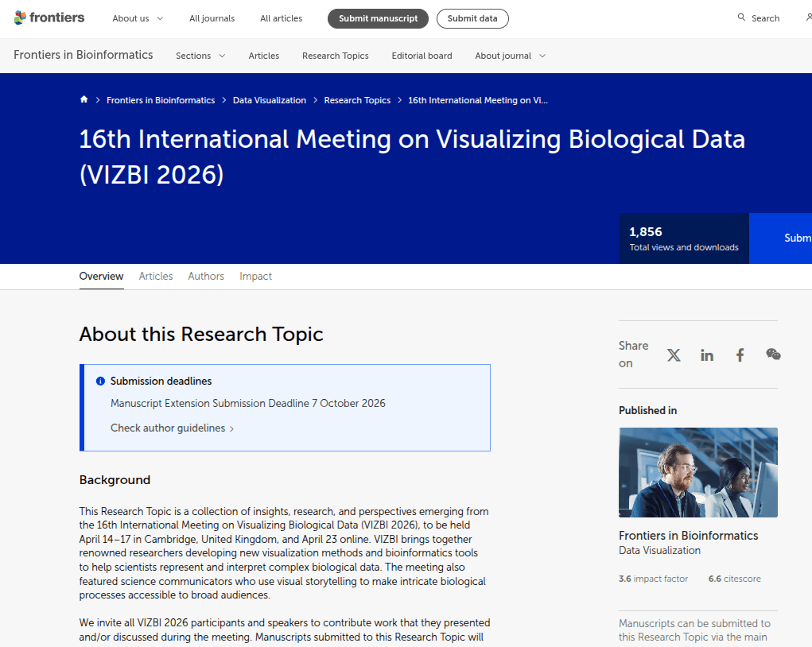812x647 pixels.
Task: Open the Editorial board page
Action: [422, 56]
